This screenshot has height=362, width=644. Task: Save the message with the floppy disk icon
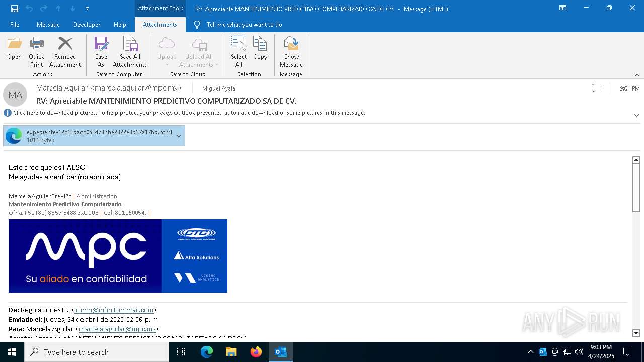15,9
